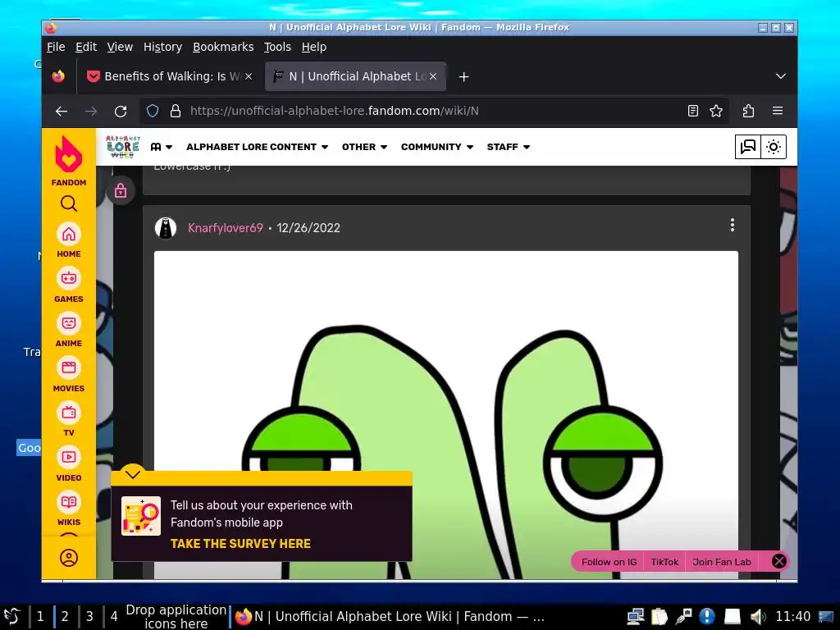Expand the Explore book-icon dropdown
Image resolution: width=840 pixels, height=630 pixels.
point(162,147)
